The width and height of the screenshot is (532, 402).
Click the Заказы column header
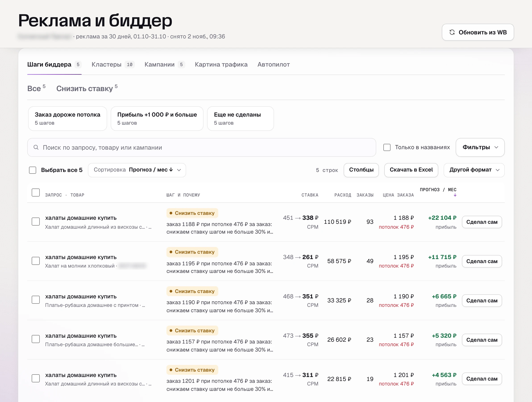click(365, 195)
